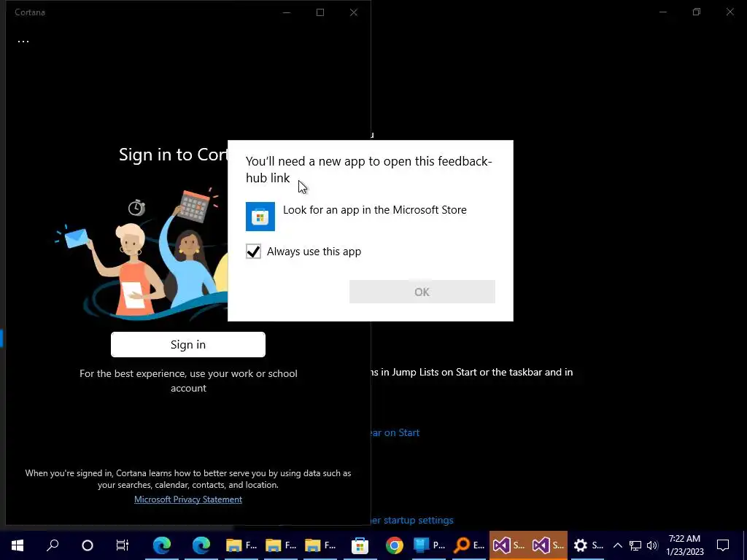Click the Cortana circle on taskbar

pos(88,545)
